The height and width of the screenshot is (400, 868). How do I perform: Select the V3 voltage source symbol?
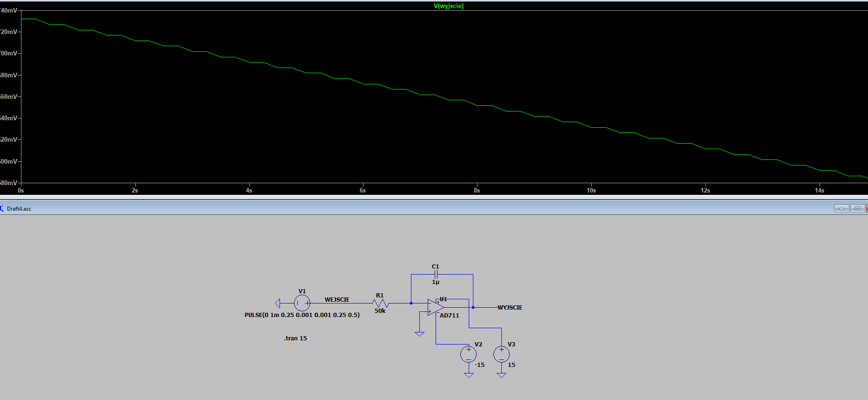point(502,354)
